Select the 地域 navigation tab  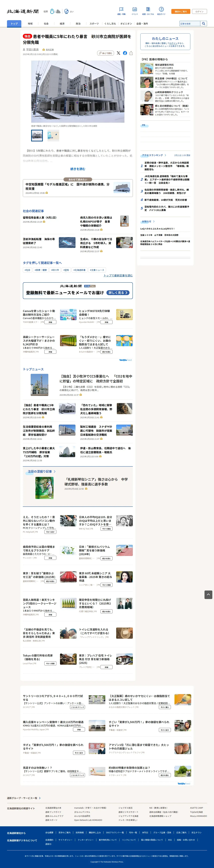(x=30, y=24)
